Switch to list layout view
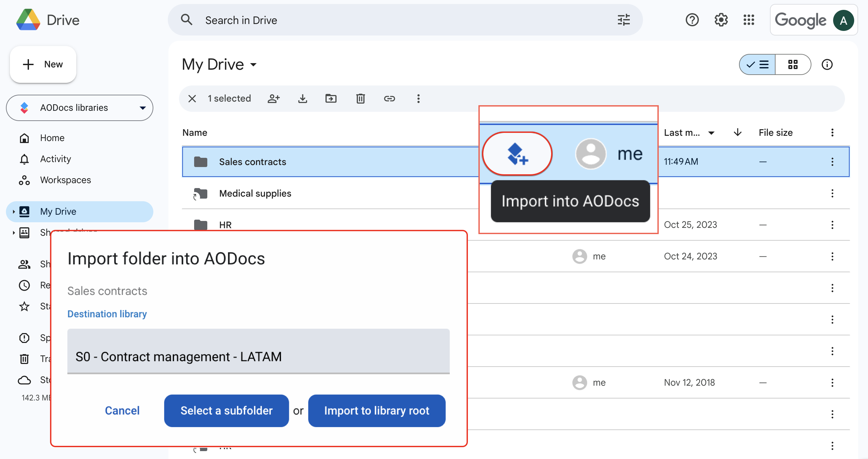Viewport: 868px width, 459px height. tap(757, 64)
